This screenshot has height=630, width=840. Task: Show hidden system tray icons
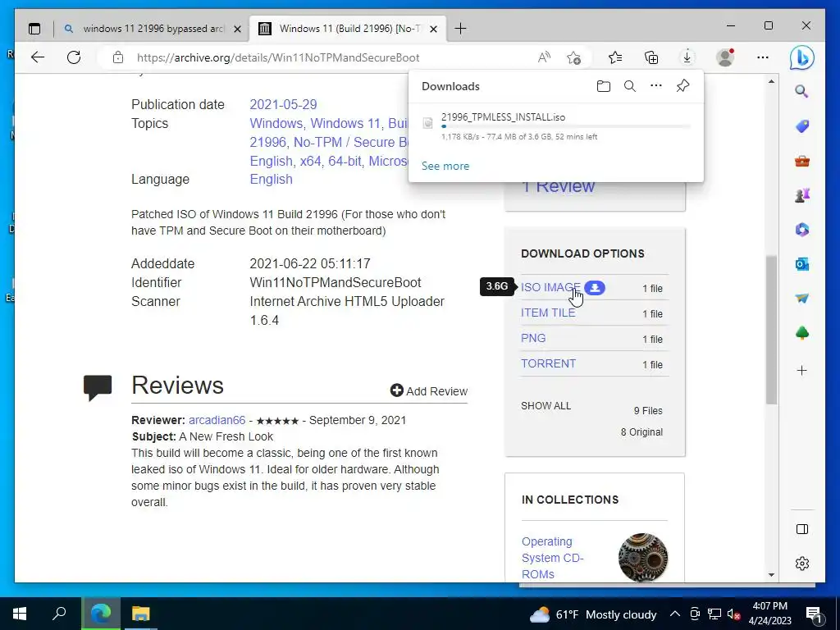pyautogui.click(x=675, y=614)
